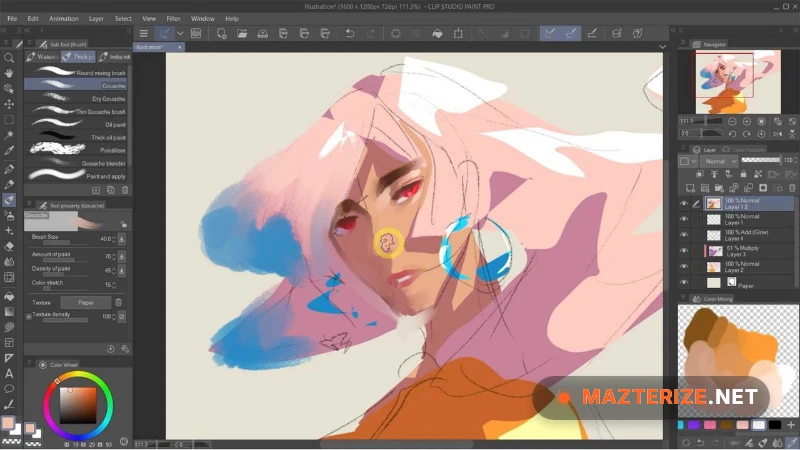Toggle the snap to ruler command bar icon
Image resolution: width=800 pixels, height=450 pixels.
pyautogui.click(x=550, y=34)
